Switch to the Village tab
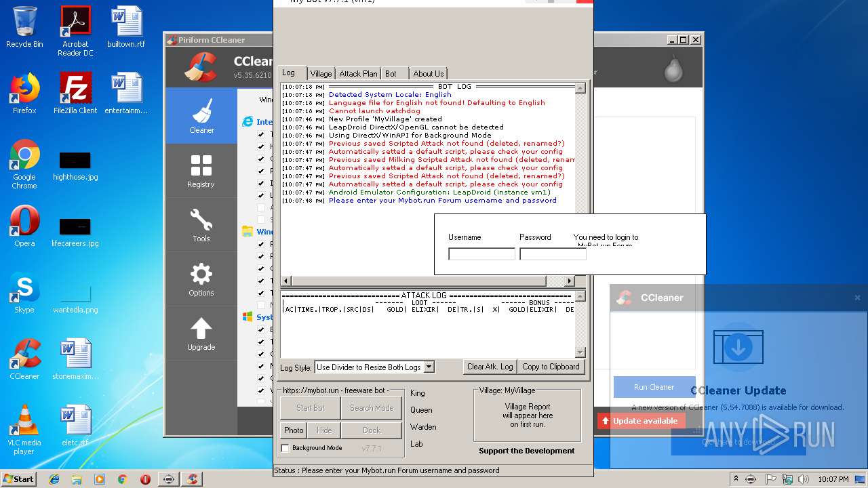Viewport: 868px width, 488px height. pyautogui.click(x=321, y=73)
